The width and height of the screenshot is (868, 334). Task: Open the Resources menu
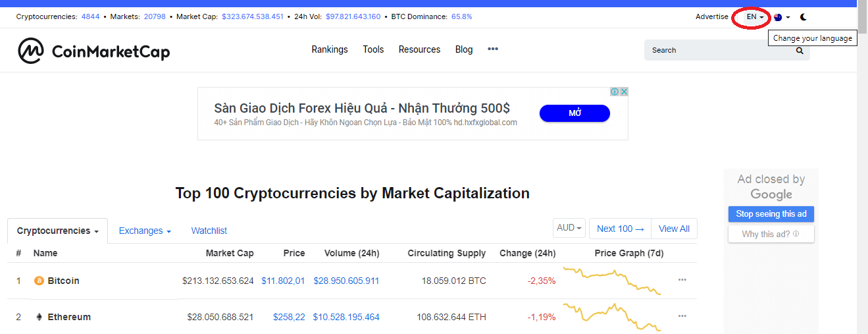(x=419, y=49)
